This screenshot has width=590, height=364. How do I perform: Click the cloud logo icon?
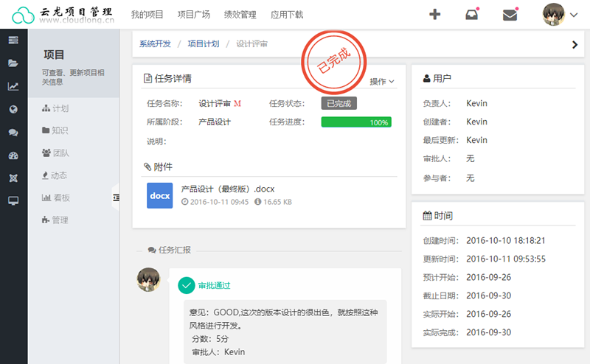tap(23, 15)
